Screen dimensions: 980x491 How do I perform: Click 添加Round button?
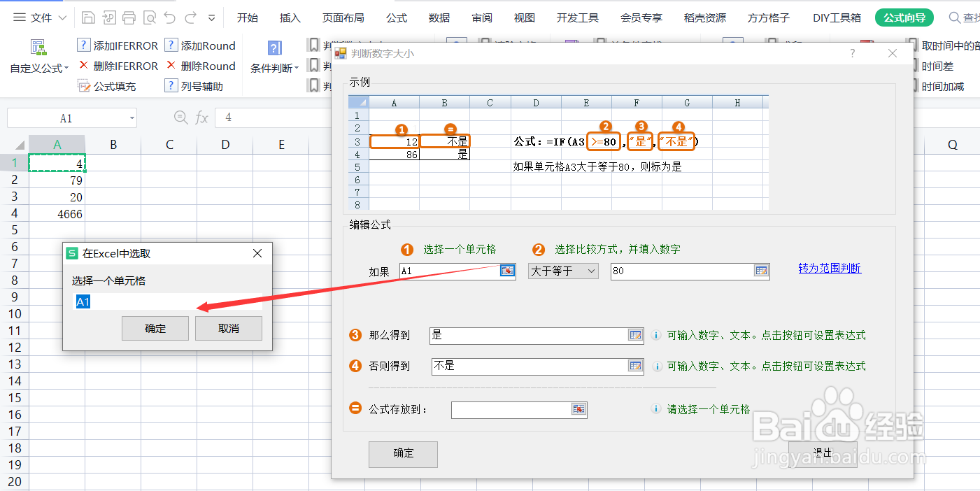coord(200,45)
